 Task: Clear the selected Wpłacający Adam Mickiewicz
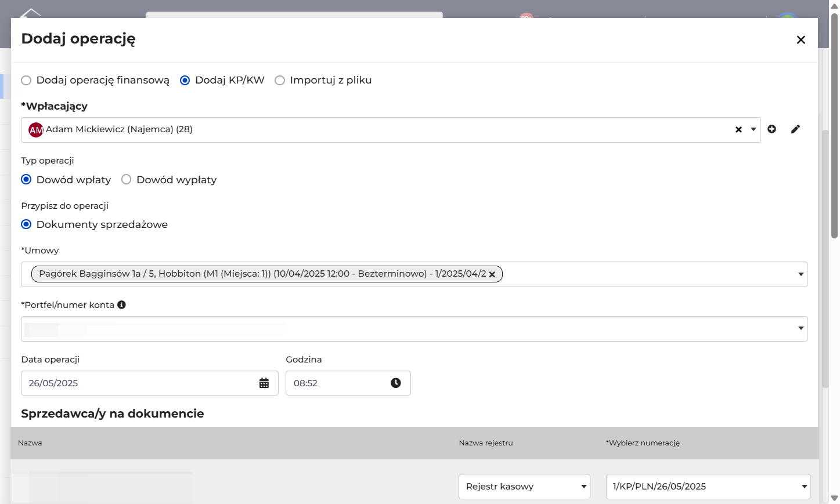[x=738, y=130]
